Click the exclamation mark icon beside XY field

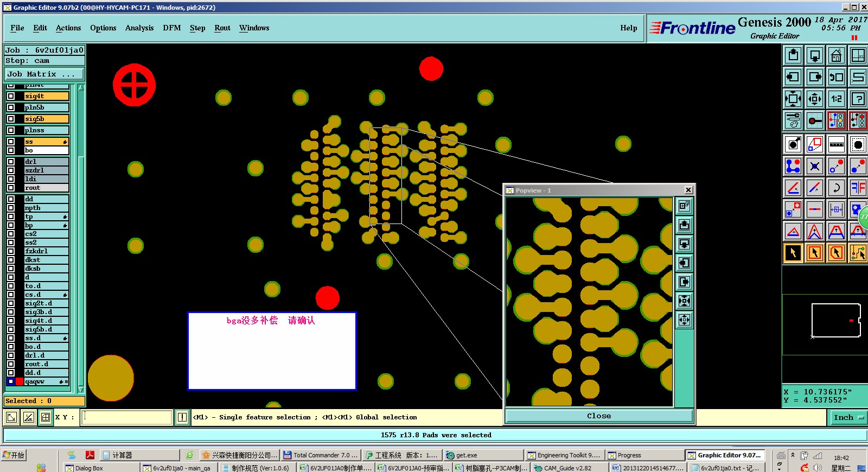tap(182, 417)
